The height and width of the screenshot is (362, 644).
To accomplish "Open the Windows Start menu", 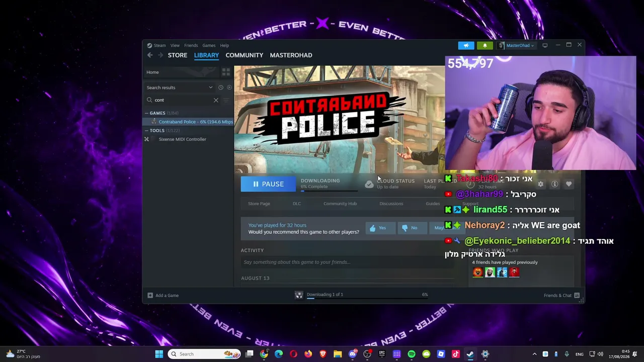I will 159,354.
